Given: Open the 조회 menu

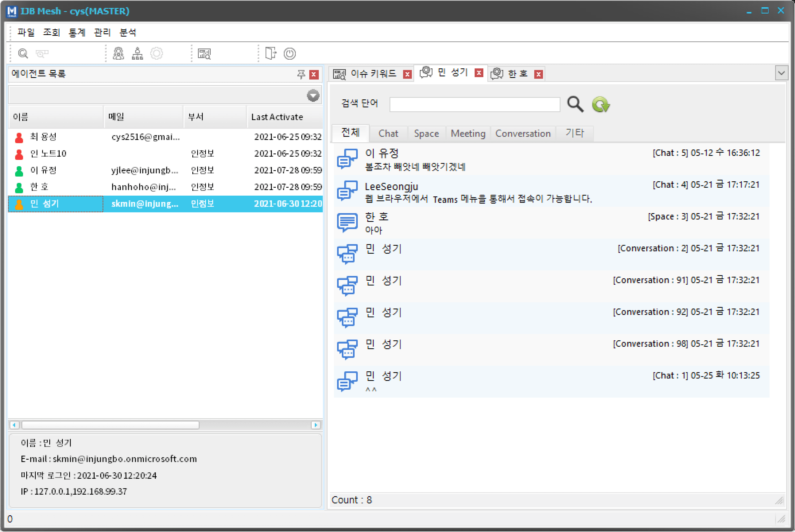Looking at the screenshot, I should point(52,33).
